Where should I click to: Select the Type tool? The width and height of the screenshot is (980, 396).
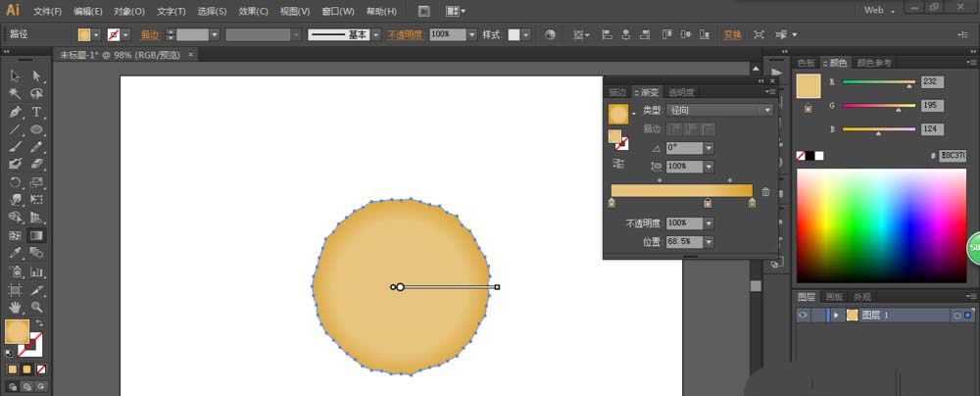click(x=37, y=112)
